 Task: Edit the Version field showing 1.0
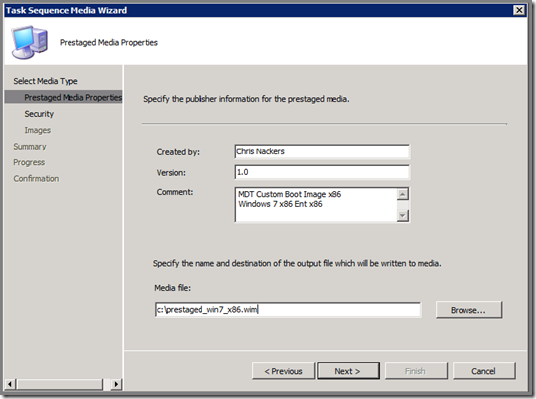[x=322, y=172]
